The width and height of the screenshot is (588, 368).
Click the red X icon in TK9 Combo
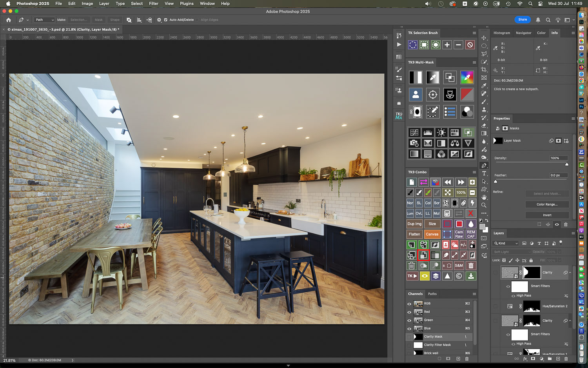pyautogui.click(x=470, y=213)
